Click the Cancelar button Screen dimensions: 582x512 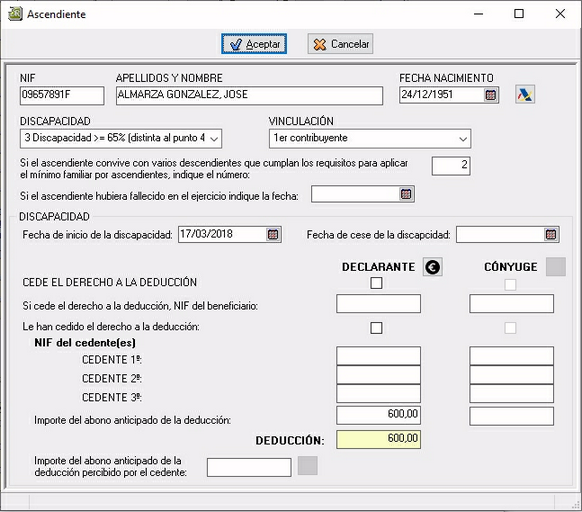[x=340, y=44]
